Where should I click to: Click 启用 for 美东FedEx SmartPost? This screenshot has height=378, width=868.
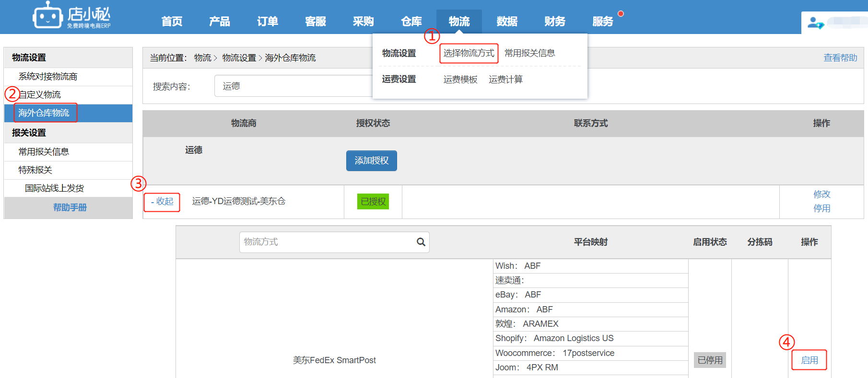809,360
